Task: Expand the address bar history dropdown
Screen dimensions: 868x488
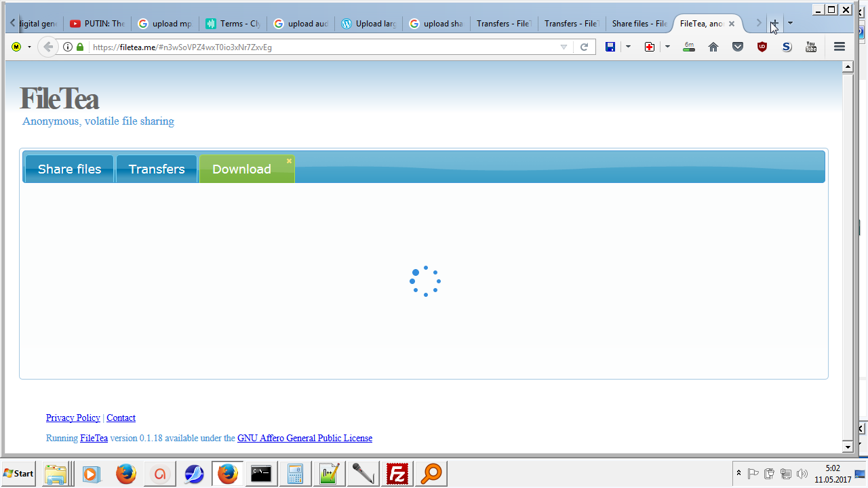Action: click(564, 47)
